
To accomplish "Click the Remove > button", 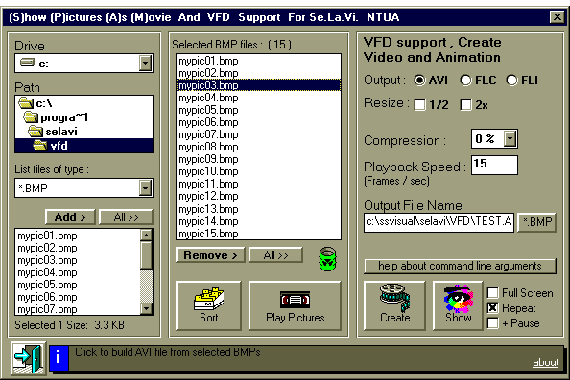I will (210, 255).
